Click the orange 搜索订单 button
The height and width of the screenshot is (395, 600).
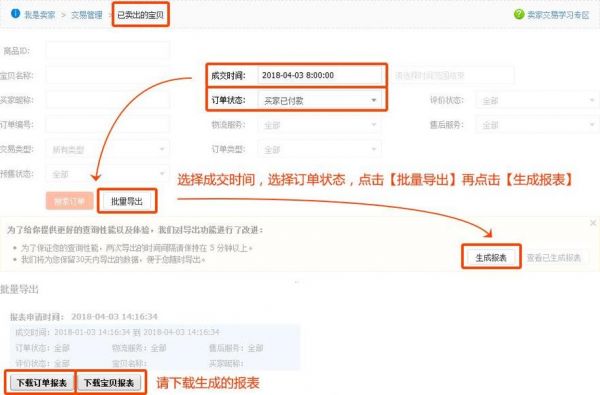[70, 201]
